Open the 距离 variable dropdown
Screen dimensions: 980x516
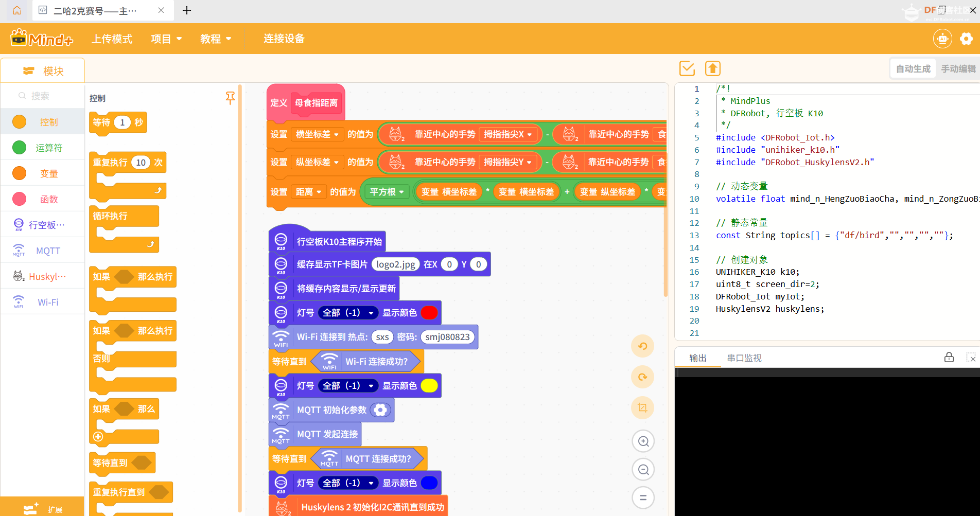tap(308, 192)
